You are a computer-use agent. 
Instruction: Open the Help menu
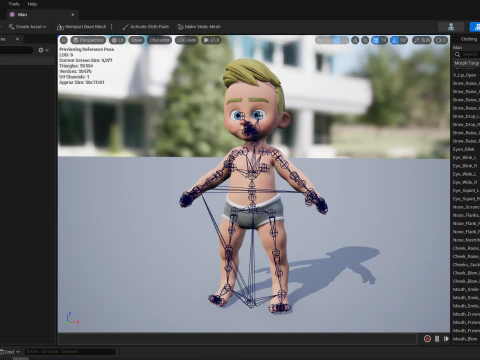[32, 4]
